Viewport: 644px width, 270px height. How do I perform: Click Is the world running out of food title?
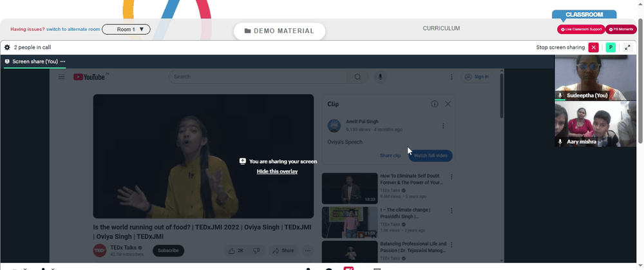click(202, 232)
